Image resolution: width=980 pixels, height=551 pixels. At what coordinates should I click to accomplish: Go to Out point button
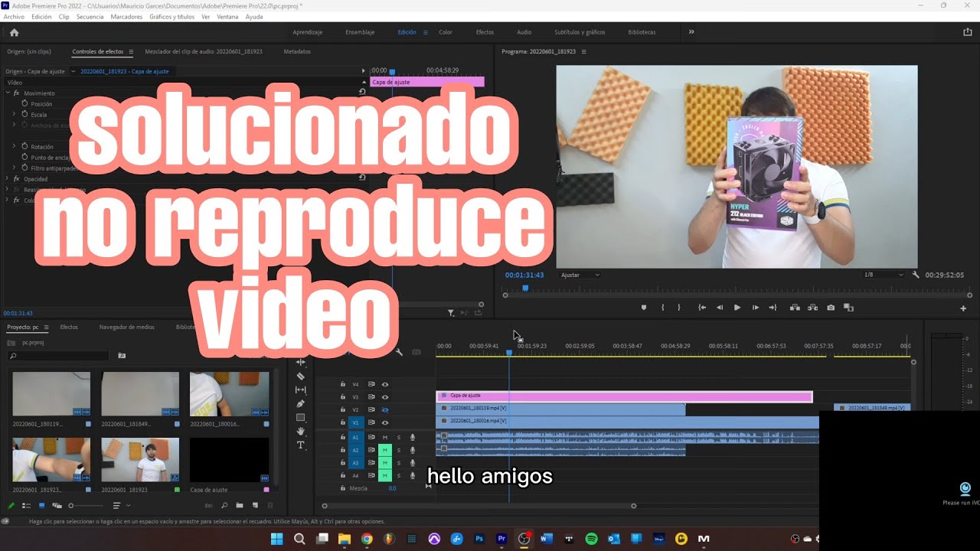[x=773, y=308]
